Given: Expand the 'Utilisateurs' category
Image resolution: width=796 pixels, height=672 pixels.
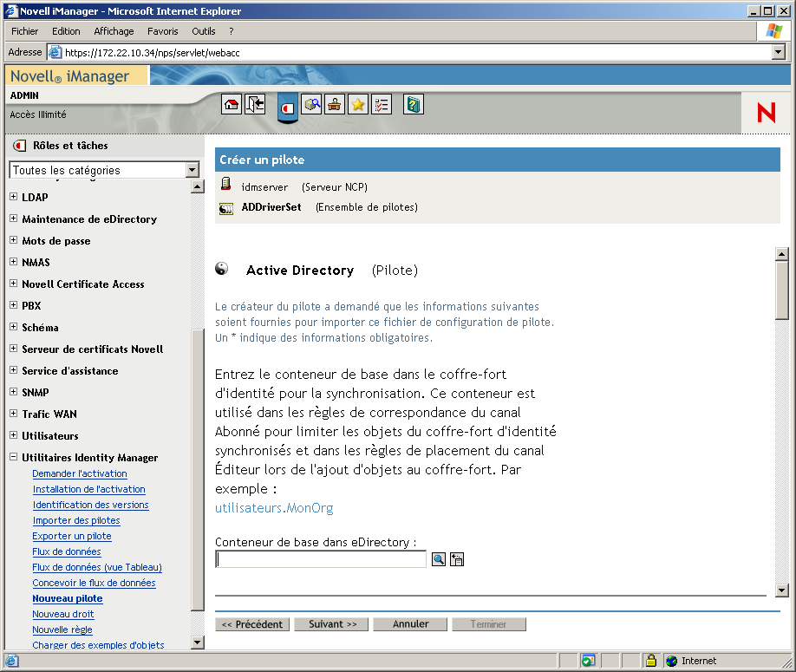Looking at the screenshot, I should pyautogui.click(x=13, y=435).
